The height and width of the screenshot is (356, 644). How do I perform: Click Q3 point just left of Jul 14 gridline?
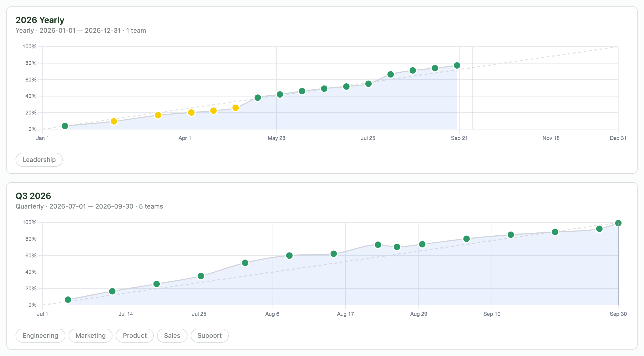(x=112, y=291)
